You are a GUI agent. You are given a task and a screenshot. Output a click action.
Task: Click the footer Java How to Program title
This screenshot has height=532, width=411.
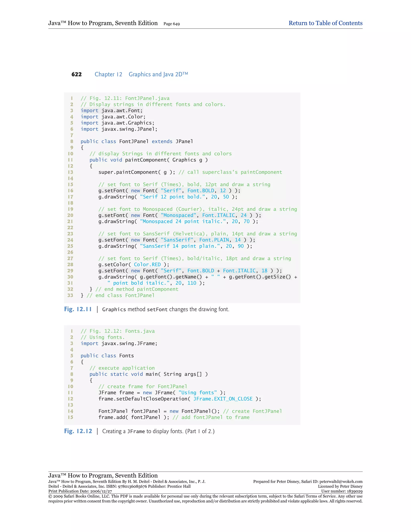click(x=103, y=475)
